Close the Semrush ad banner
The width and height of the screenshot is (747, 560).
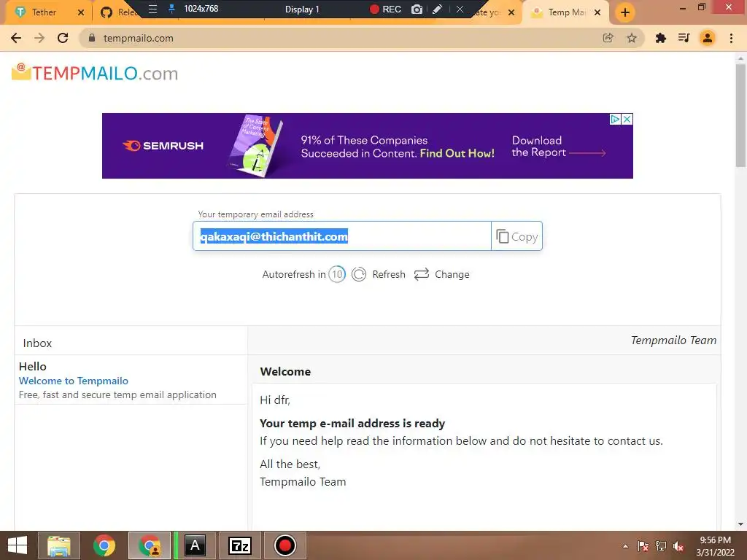point(627,119)
